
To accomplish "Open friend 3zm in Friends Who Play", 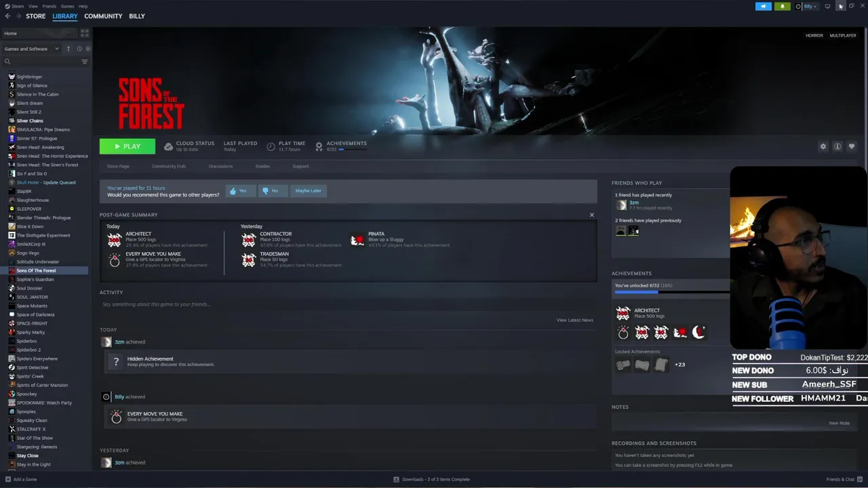I will (x=633, y=203).
